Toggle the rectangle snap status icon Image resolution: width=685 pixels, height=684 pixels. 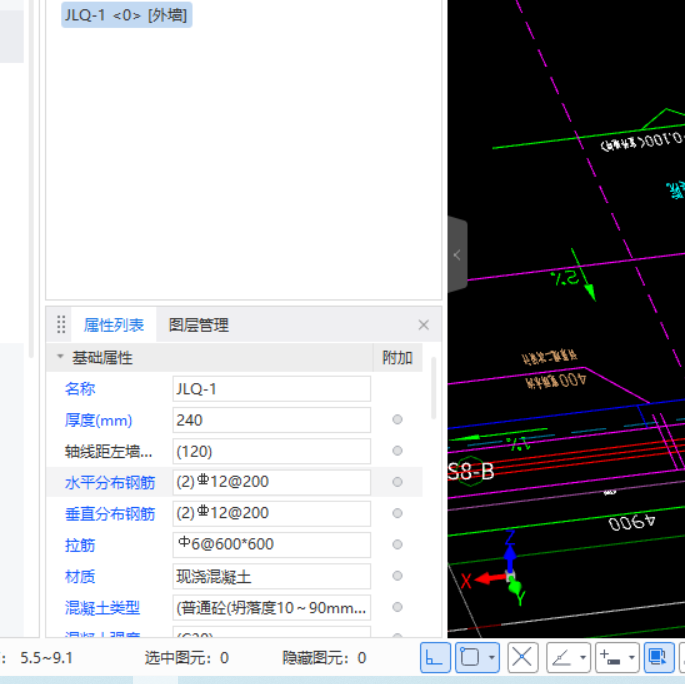tap(470, 657)
